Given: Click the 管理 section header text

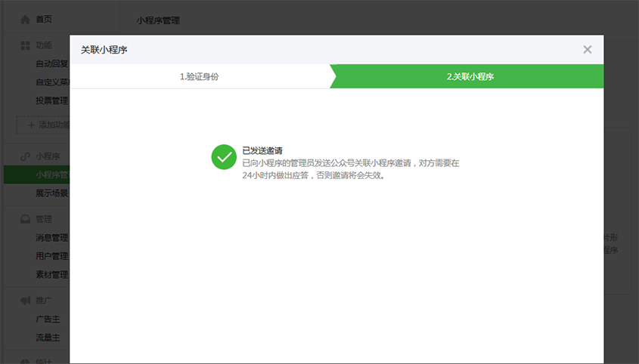Looking at the screenshot, I should [44, 220].
